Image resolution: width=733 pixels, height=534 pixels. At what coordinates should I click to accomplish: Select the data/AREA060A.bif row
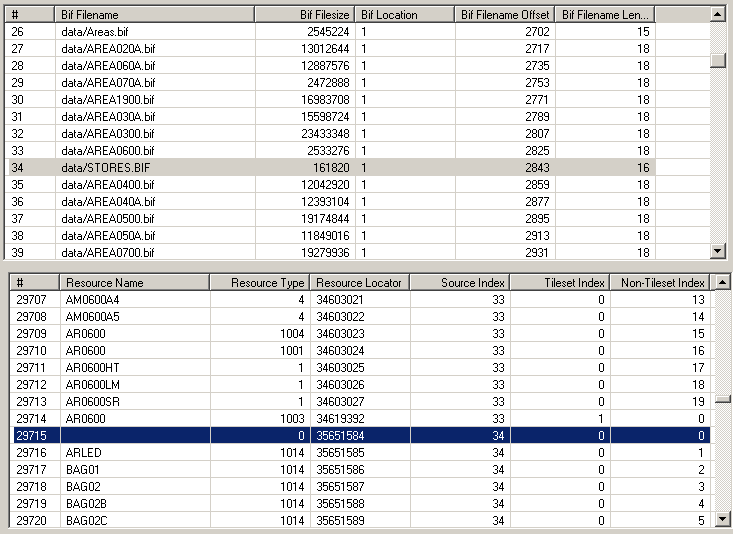(330, 65)
